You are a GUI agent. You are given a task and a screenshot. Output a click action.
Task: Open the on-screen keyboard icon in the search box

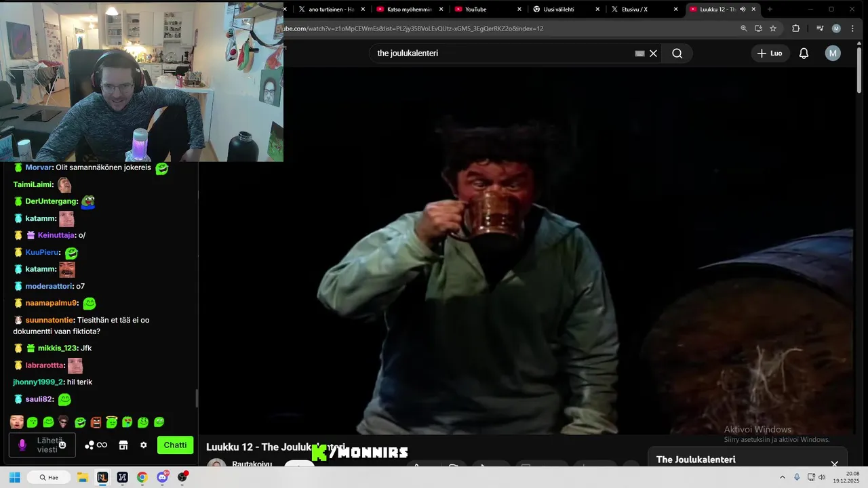(x=639, y=54)
